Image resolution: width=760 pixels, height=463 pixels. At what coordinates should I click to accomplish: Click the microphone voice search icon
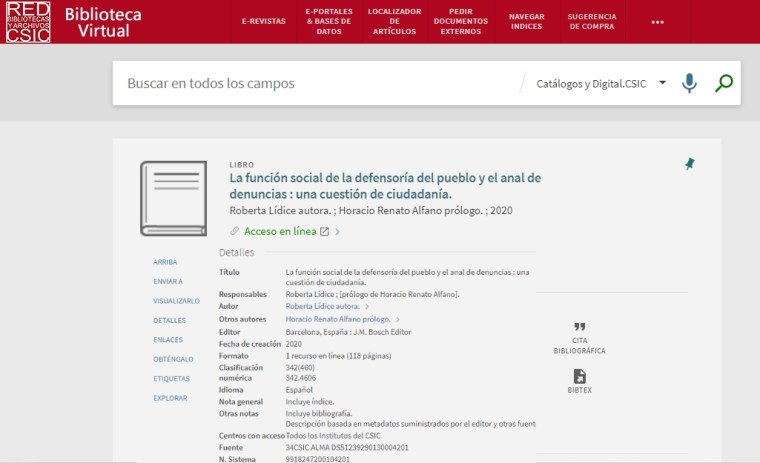[x=689, y=83]
